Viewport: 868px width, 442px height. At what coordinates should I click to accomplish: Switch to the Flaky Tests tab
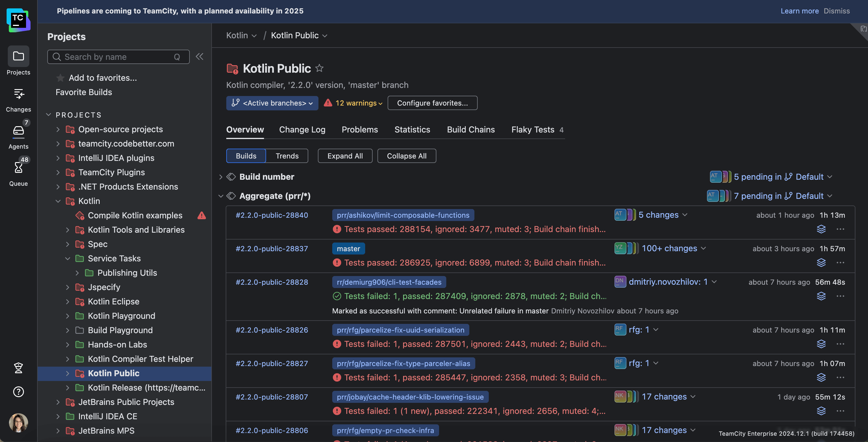click(538, 129)
